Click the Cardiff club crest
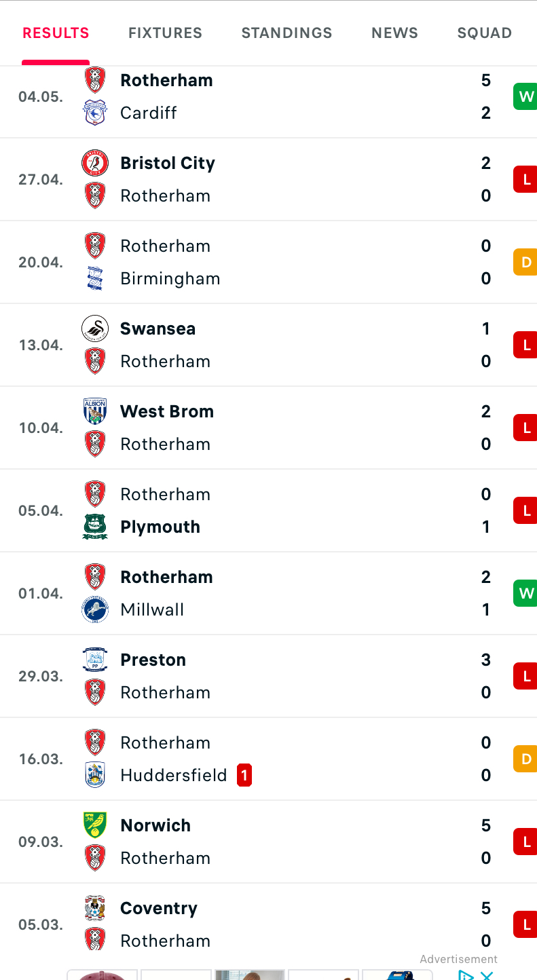This screenshot has height=980, width=537. (95, 113)
